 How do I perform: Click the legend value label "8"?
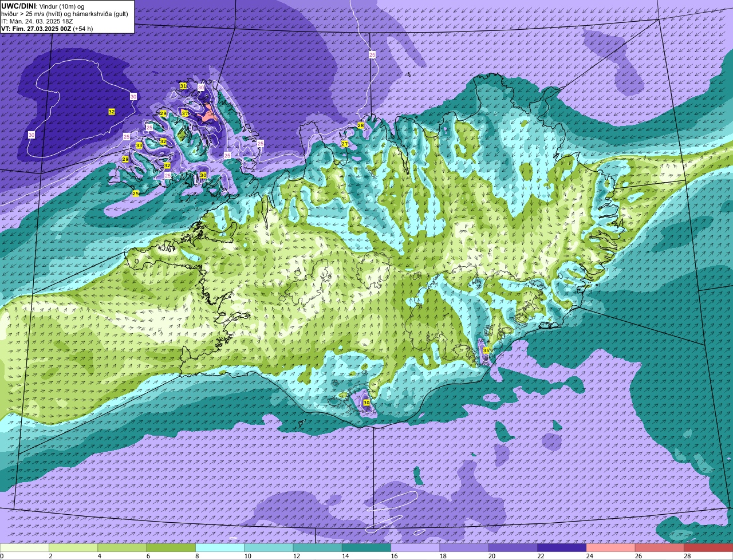point(198,556)
